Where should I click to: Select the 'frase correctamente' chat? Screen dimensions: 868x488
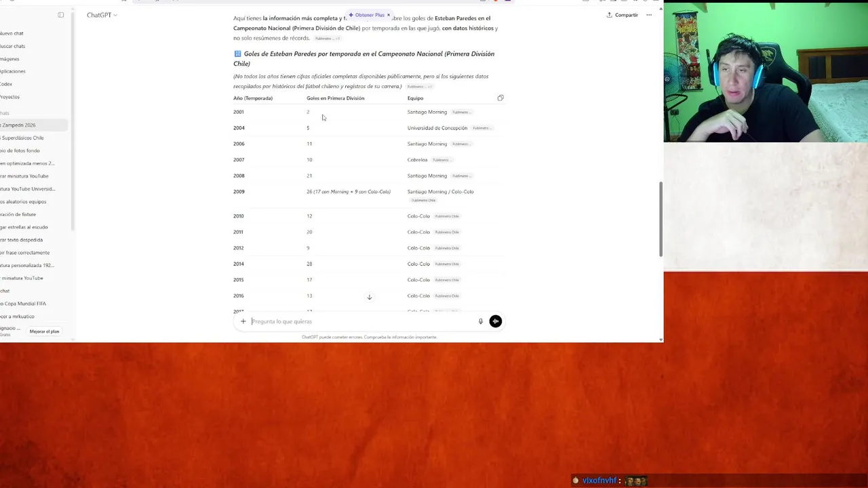click(34, 252)
